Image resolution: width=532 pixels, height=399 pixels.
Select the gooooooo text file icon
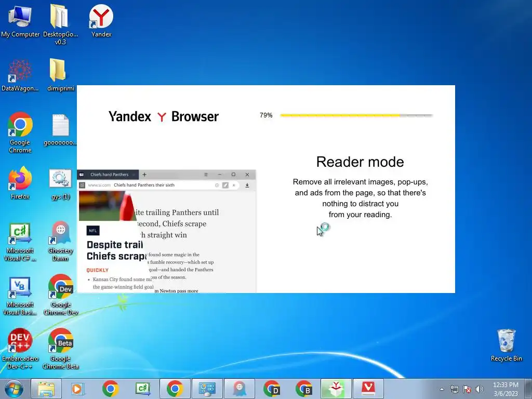(x=60, y=129)
